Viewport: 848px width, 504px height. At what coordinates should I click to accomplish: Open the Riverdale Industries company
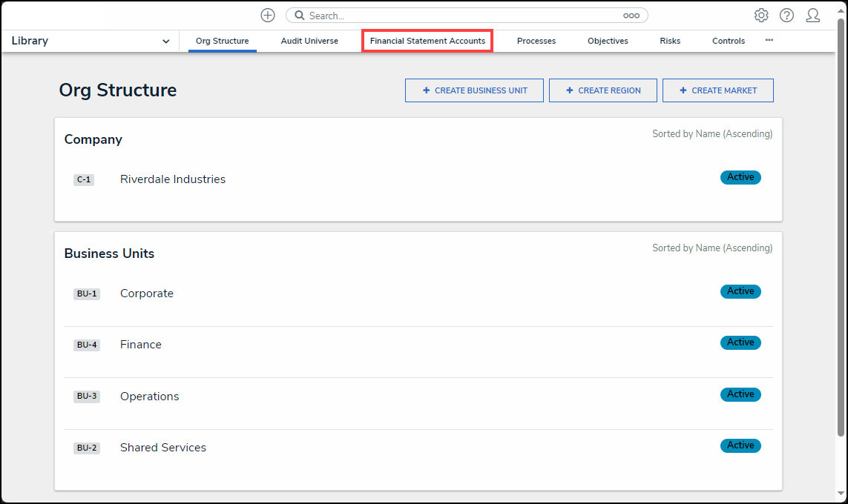pos(173,179)
